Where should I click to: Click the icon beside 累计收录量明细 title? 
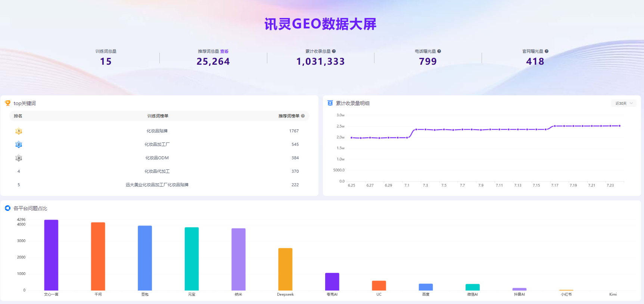pyautogui.click(x=330, y=103)
